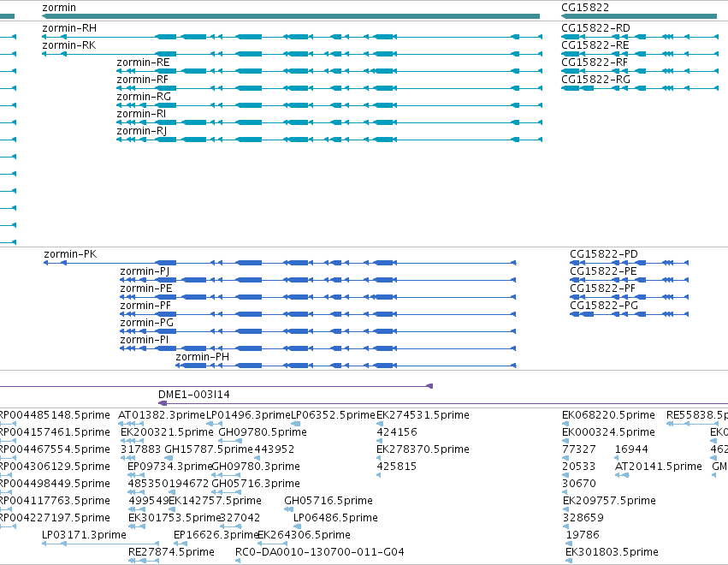728x565 pixels.
Task: Click EST EK000324.5prime
Action: point(609,432)
